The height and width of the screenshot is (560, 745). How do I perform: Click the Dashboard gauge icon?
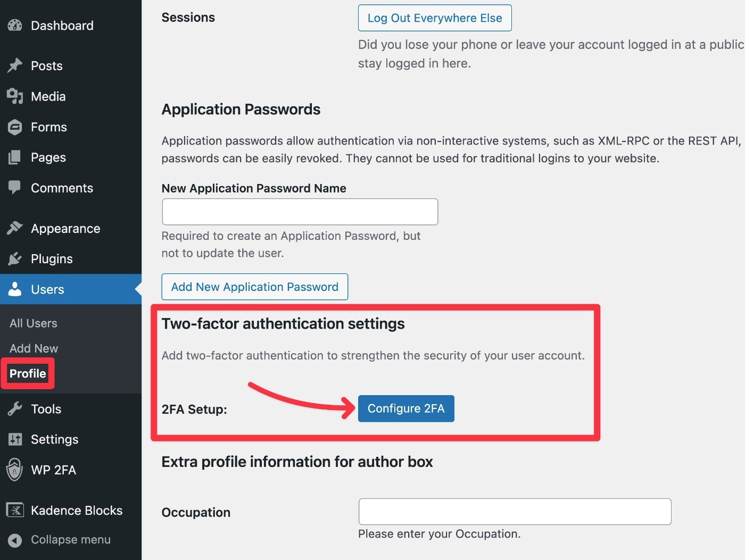pos(15,25)
